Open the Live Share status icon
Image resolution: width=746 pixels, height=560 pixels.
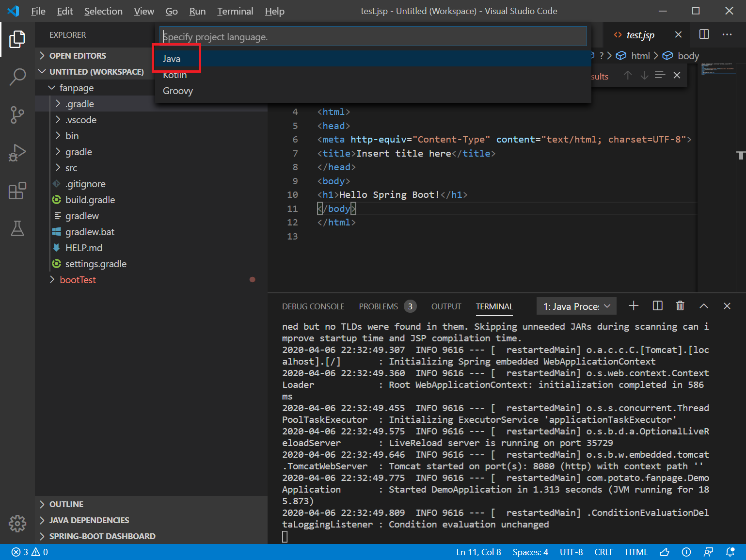pos(709,552)
